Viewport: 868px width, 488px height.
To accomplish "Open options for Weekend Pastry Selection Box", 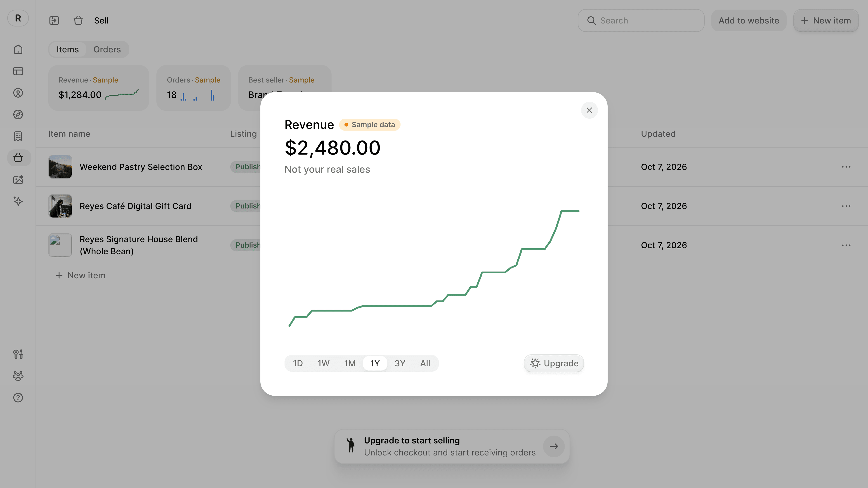I will click(x=846, y=167).
